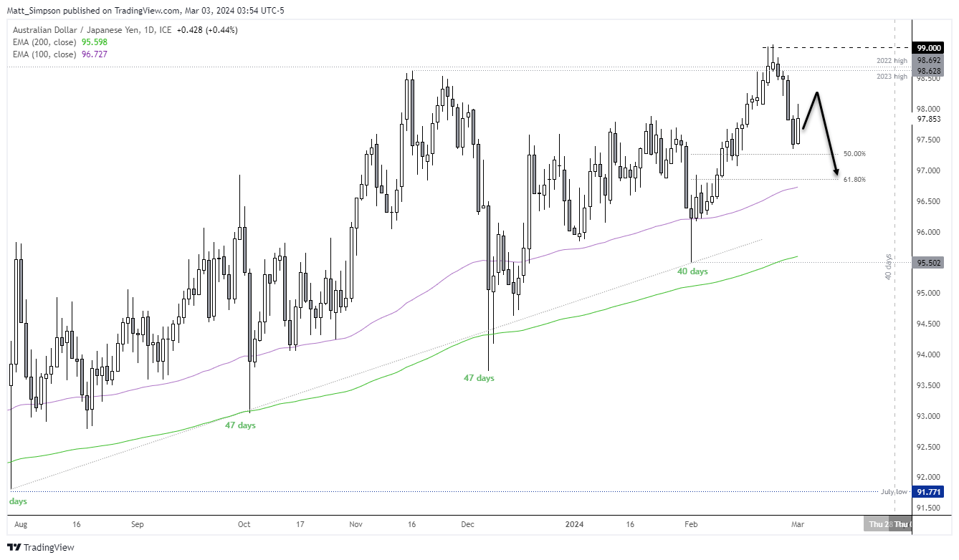959x560 pixels.
Task: Click the TradingView logo icon
Action: pos(14,547)
